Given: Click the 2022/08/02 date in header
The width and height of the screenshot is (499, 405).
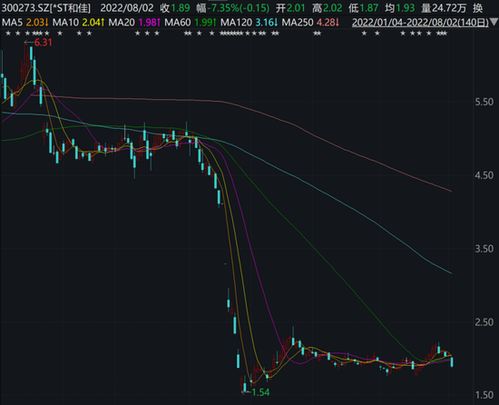Looking at the screenshot, I should pyautogui.click(x=127, y=8).
